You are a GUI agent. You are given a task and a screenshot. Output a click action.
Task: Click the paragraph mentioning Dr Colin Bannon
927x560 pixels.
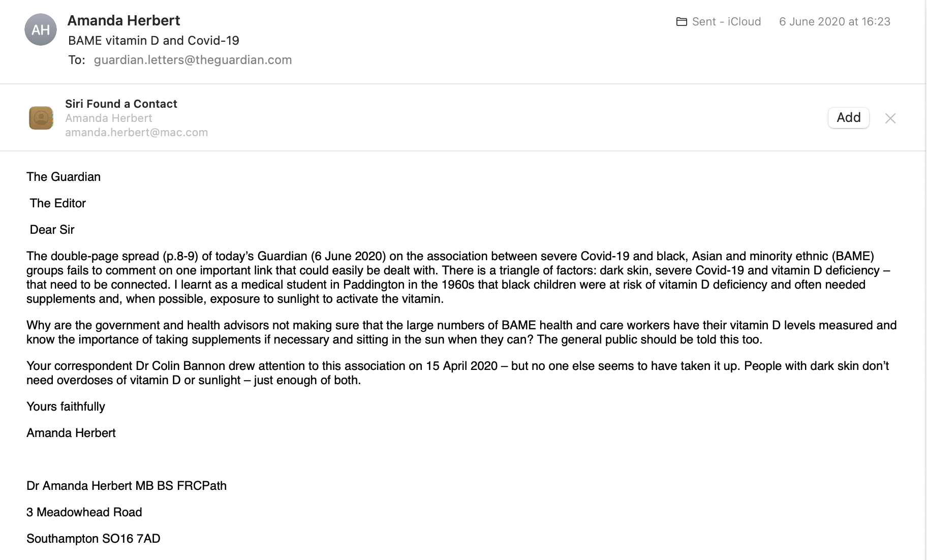pyautogui.click(x=457, y=373)
